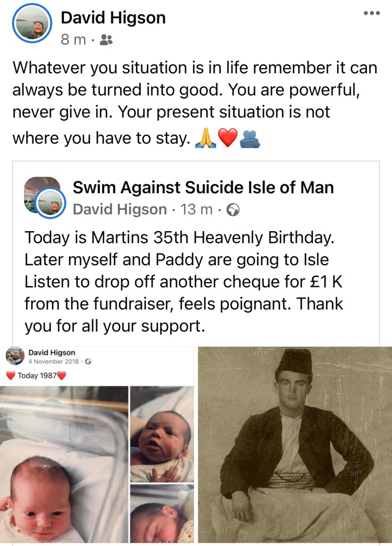Click small privacy icon next to 2018 date
The width and height of the screenshot is (392, 546).
click(89, 362)
